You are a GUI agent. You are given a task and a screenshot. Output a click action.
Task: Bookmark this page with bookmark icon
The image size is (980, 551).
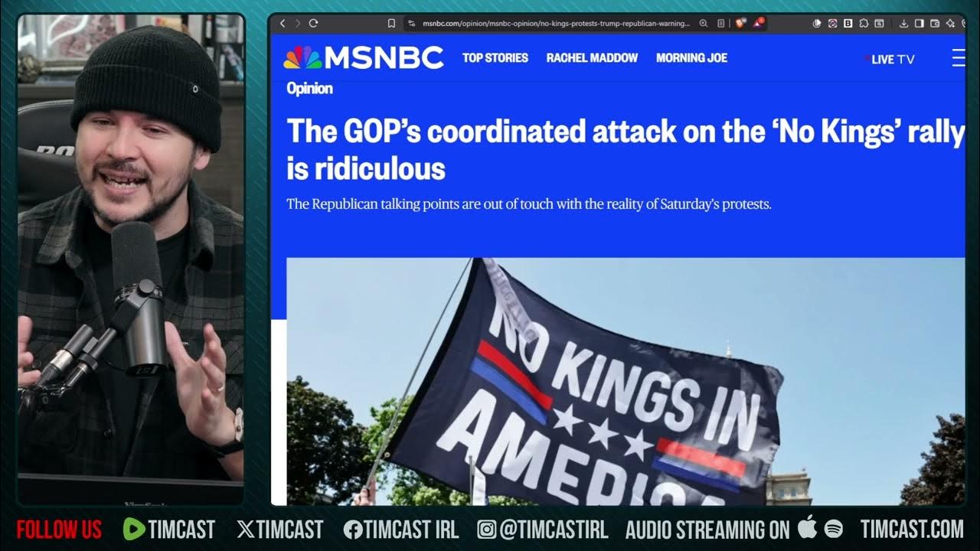391,24
